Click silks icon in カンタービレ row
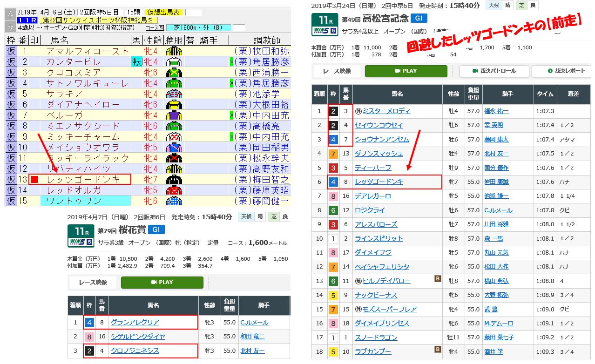 point(174,62)
